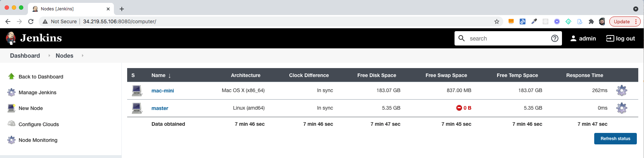The width and height of the screenshot is (644, 158).
Task: Go forward in the browser
Action: pos(19,21)
